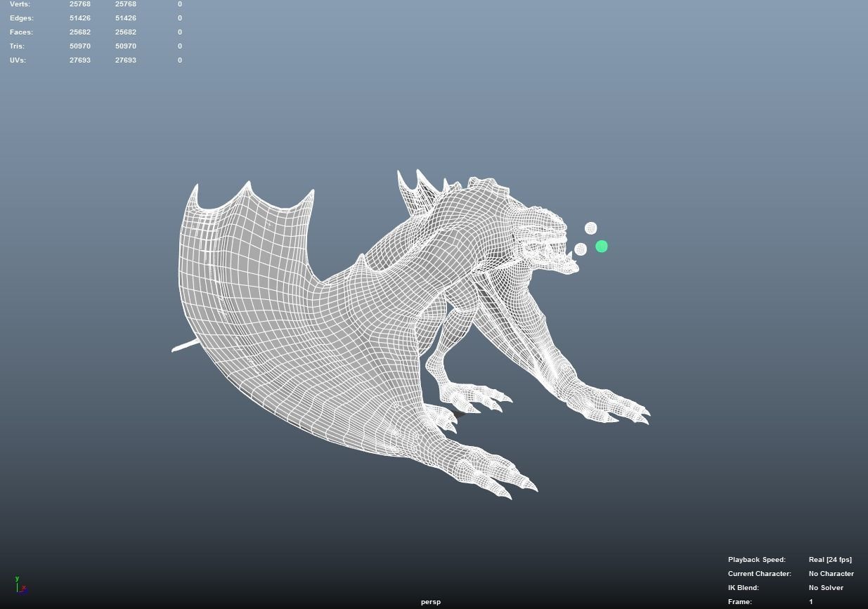Click the Faces label in heads-up display
Image resolution: width=868 pixels, height=609 pixels.
(x=21, y=32)
